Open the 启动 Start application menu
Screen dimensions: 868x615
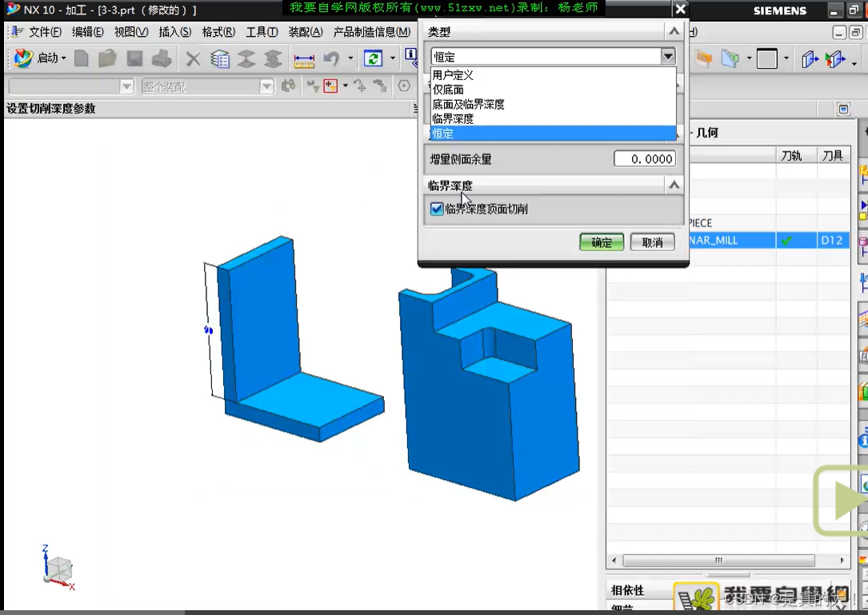[39, 58]
